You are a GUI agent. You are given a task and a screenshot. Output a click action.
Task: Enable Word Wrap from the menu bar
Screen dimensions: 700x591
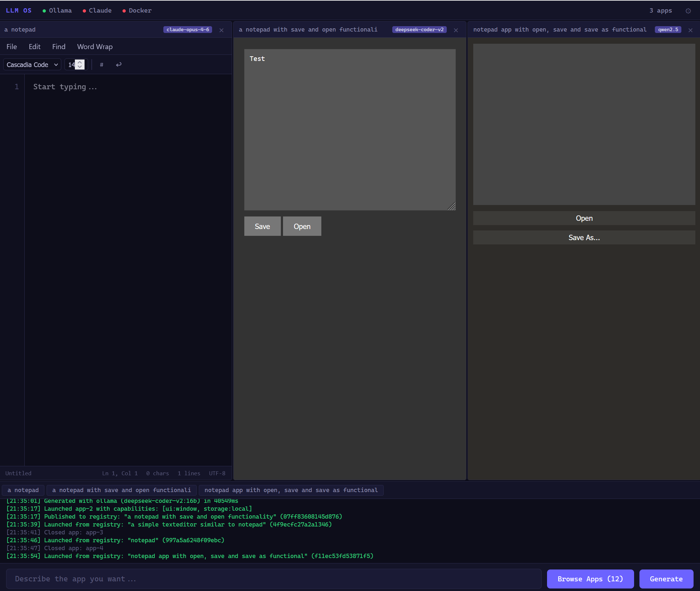[95, 47]
